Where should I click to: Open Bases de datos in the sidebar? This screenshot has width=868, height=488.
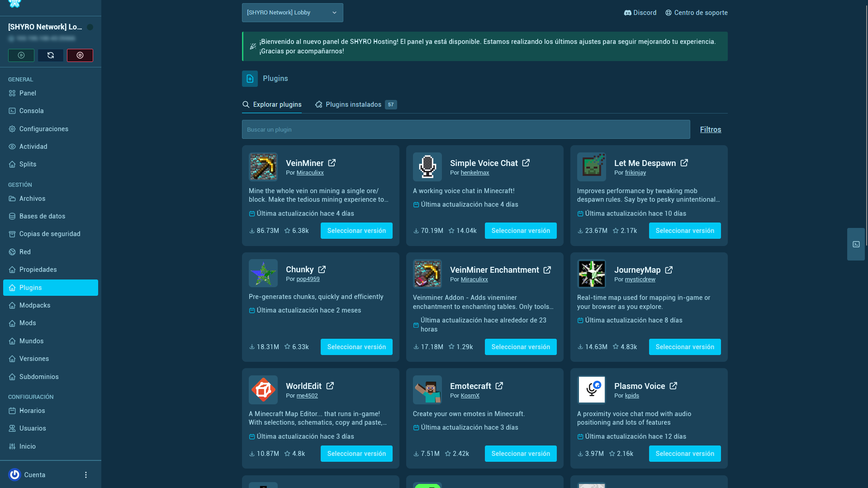(51, 216)
